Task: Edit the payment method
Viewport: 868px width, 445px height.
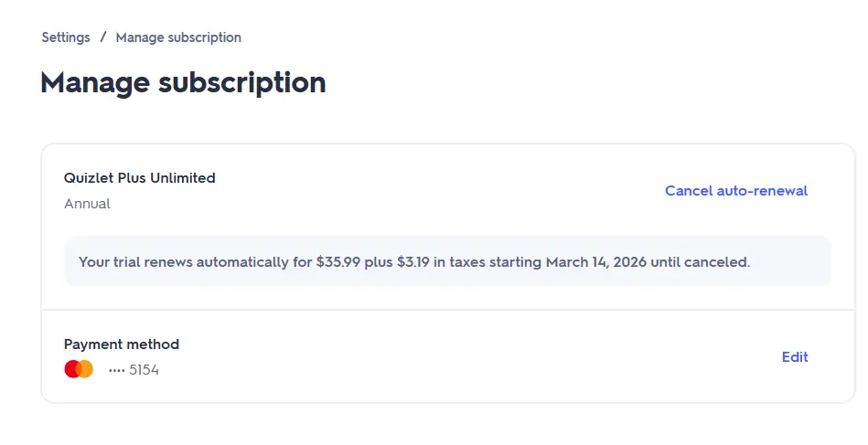Action: pos(795,357)
